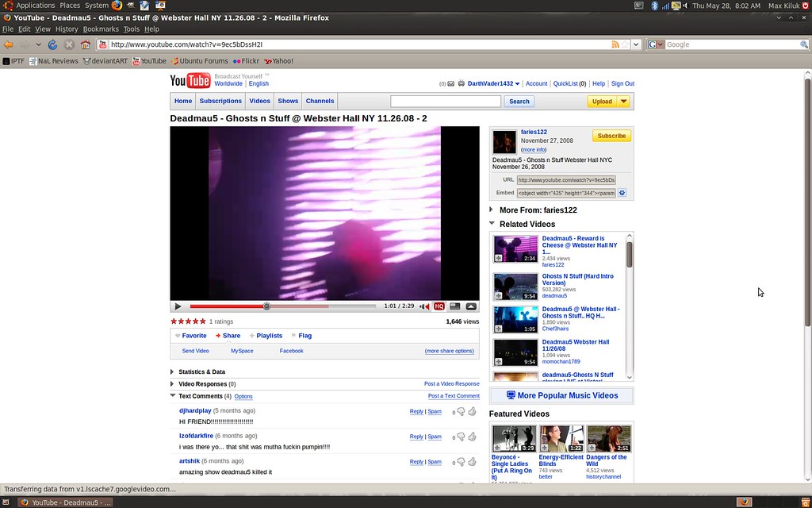
Task: Open the search engine selector dropdown
Action: pos(656,44)
